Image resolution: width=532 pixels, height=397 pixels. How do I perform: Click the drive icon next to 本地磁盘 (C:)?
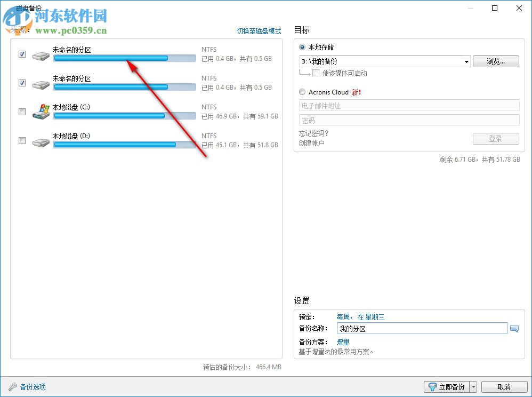40,112
